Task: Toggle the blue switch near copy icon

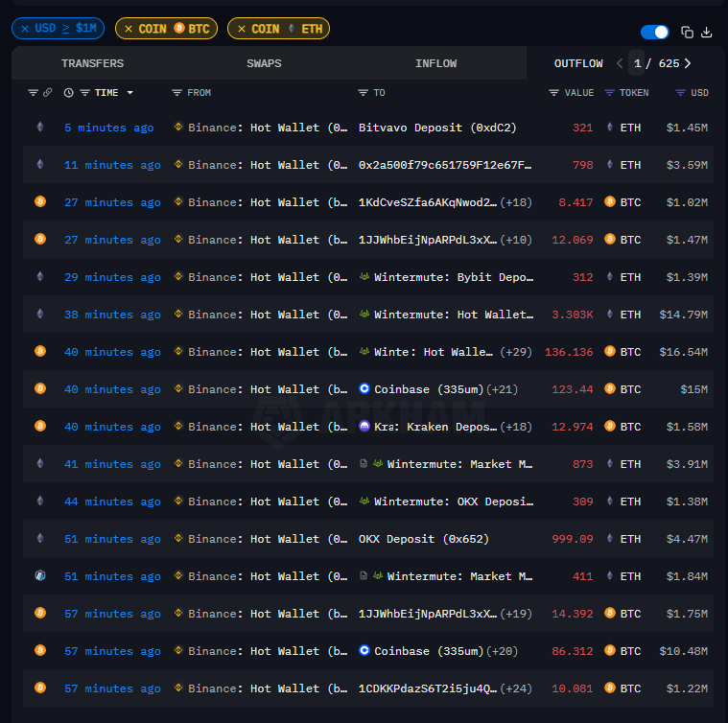Action: [655, 32]
